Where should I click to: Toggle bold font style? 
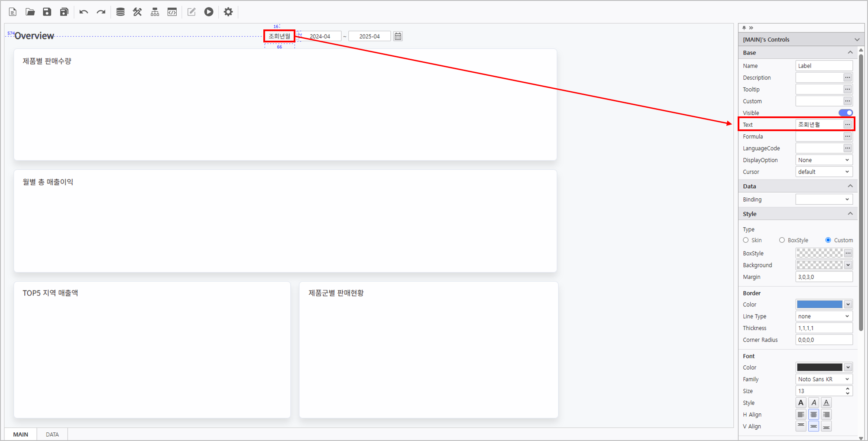pyautogui.click(x=801, y=402)
